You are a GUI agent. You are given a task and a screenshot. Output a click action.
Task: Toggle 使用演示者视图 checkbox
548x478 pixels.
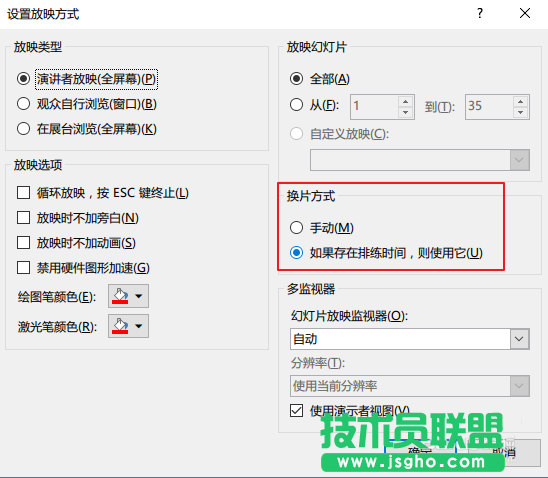pos(296,411)
